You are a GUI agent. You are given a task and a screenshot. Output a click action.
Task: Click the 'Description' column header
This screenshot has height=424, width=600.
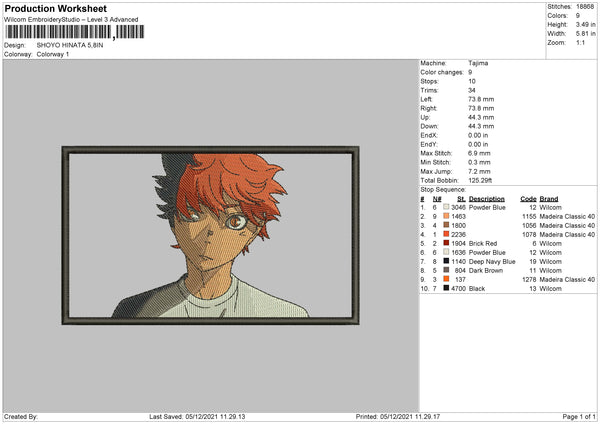pyautogui.click(x=486, y=199)
